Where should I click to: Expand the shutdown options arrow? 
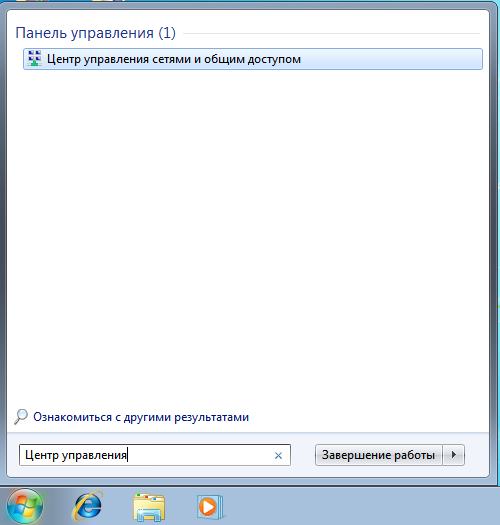[x=454, y=455]
